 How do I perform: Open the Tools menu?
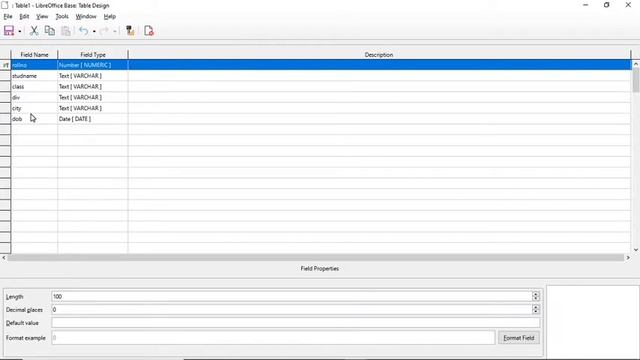[x=62, y=16]
